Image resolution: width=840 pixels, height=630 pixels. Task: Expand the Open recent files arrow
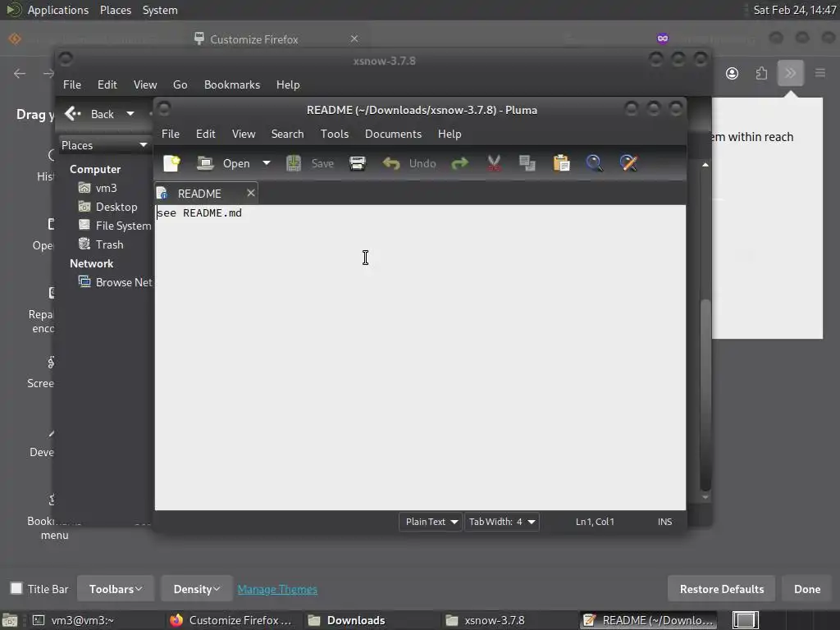(x=267, y=163)
